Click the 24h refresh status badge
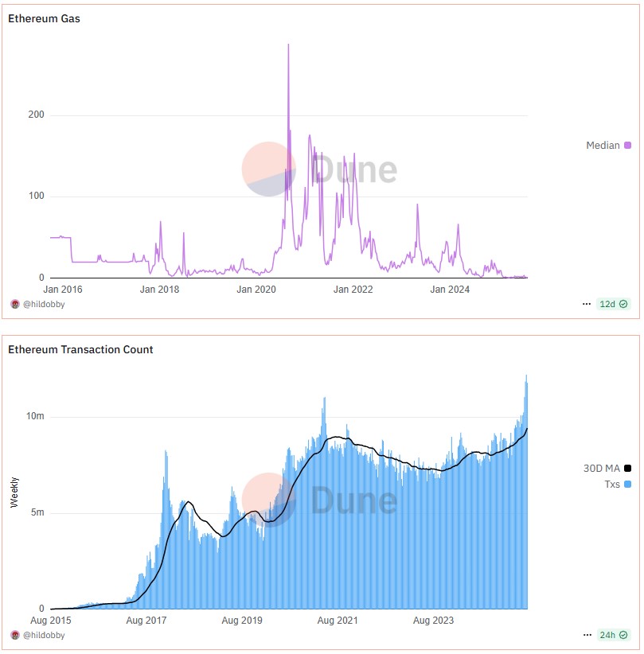This screenshot has width=644, height=654. (x=614, y=635)
